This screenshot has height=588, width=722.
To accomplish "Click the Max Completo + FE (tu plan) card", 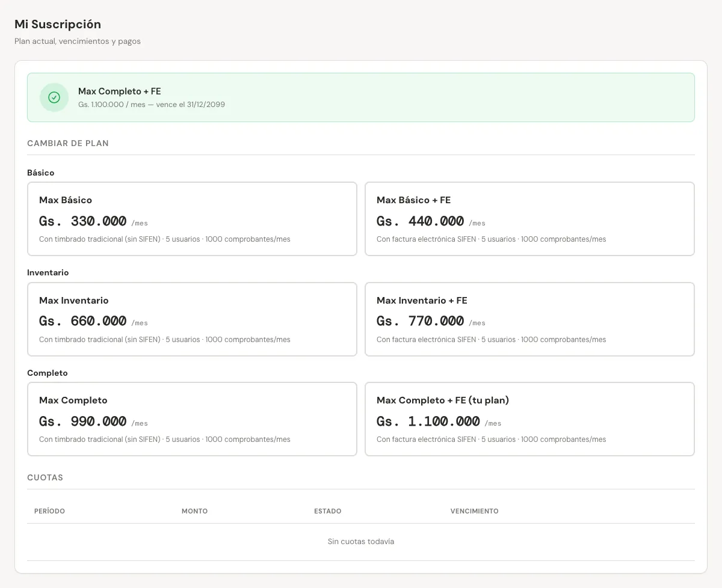I will point(529,419).
